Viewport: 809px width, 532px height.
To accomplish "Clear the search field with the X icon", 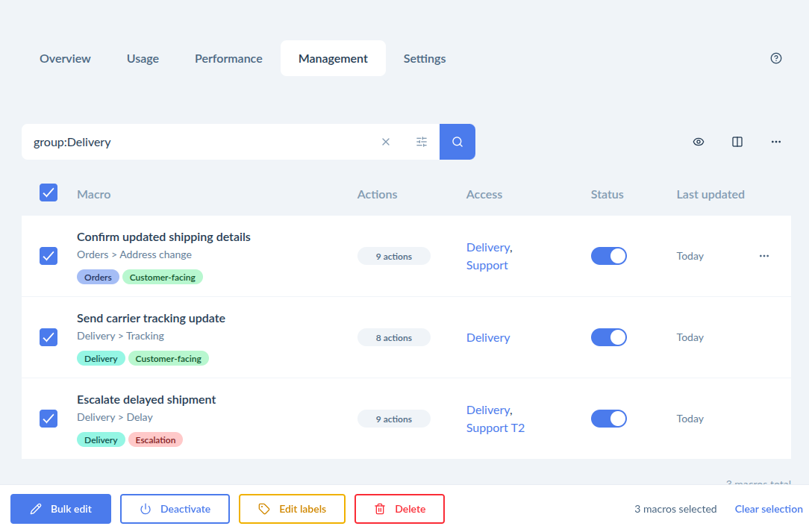I will pos(385,142).
